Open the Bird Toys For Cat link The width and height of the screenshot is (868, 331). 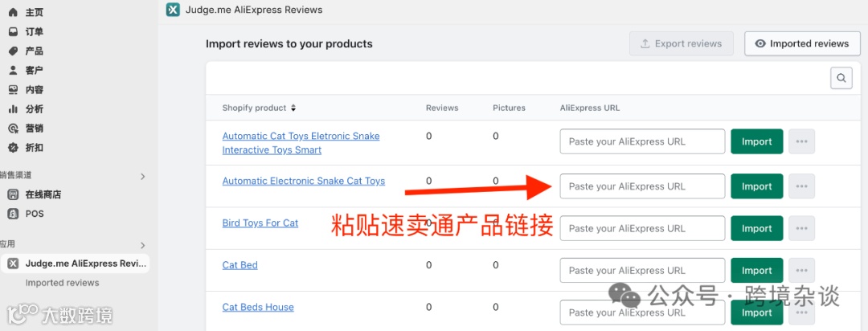pyautogui.click(x=260, y=223)
